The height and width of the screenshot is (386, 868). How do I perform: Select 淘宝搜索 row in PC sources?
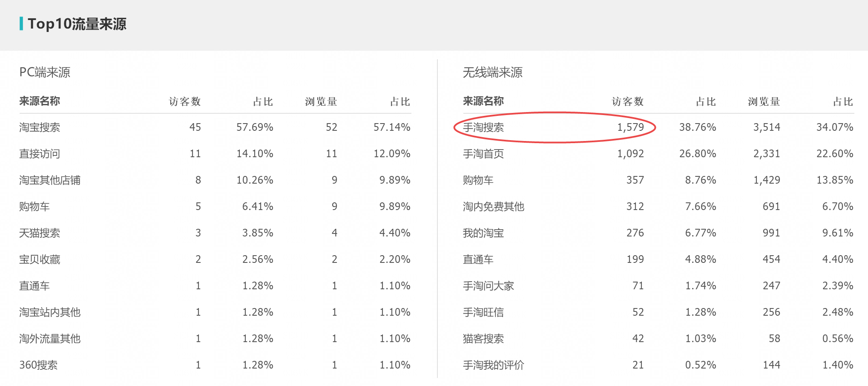(215, 127)
